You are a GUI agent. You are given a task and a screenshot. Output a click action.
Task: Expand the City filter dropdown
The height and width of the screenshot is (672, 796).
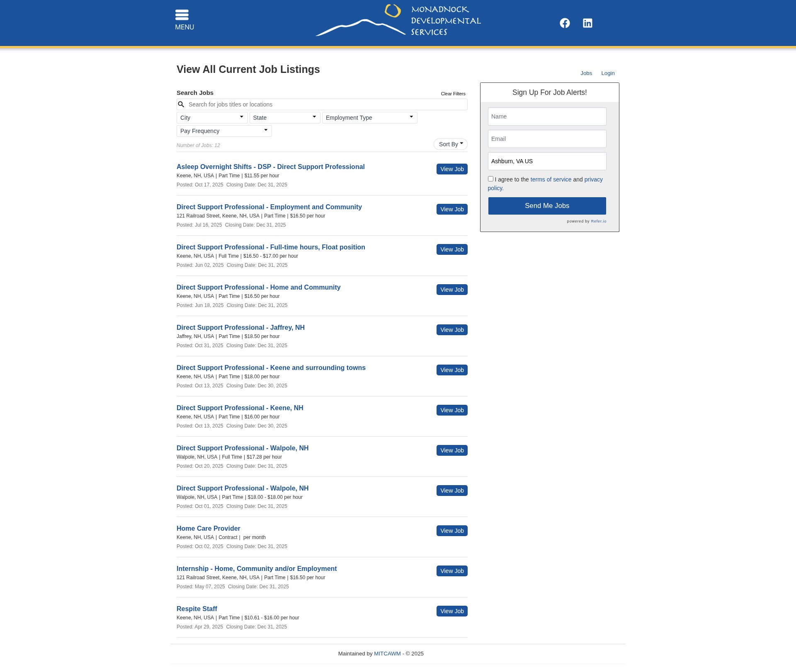tap(212, 118)
